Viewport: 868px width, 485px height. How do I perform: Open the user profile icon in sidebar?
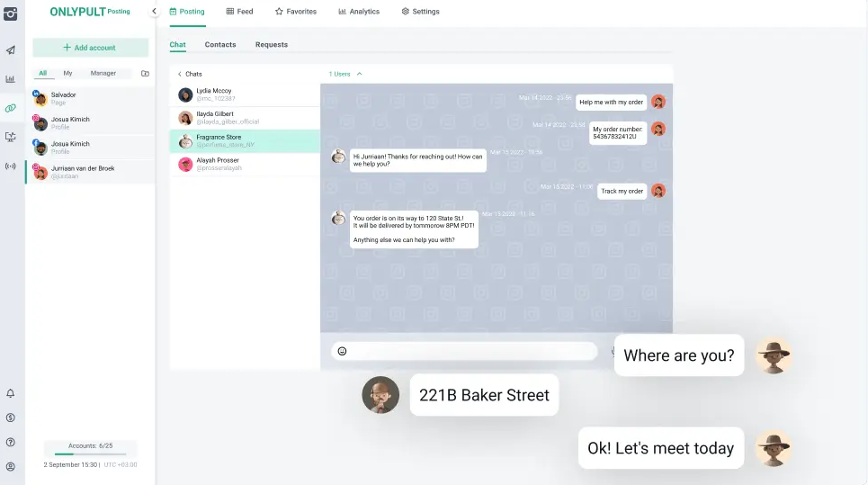point(11,466)
